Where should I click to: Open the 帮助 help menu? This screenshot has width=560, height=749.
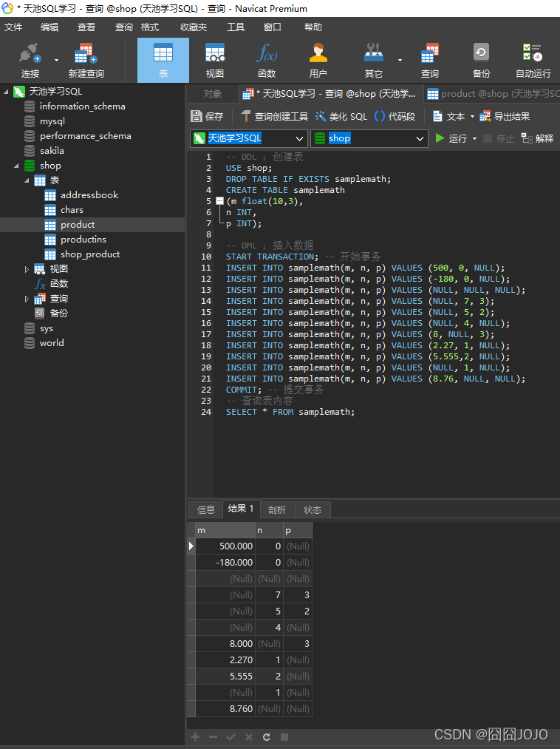click(x=313, y=27)
